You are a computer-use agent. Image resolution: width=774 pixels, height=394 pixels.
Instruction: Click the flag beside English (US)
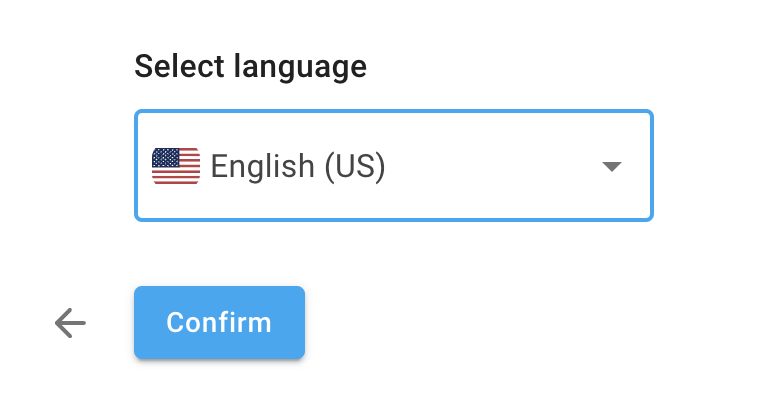(176, 166)
